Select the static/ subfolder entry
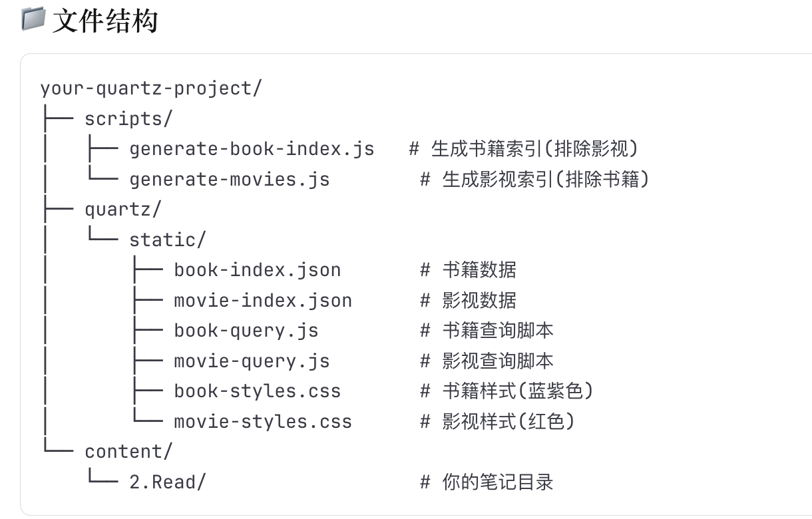This screenshot has height=519, width=812. click(x=167, y=240)
